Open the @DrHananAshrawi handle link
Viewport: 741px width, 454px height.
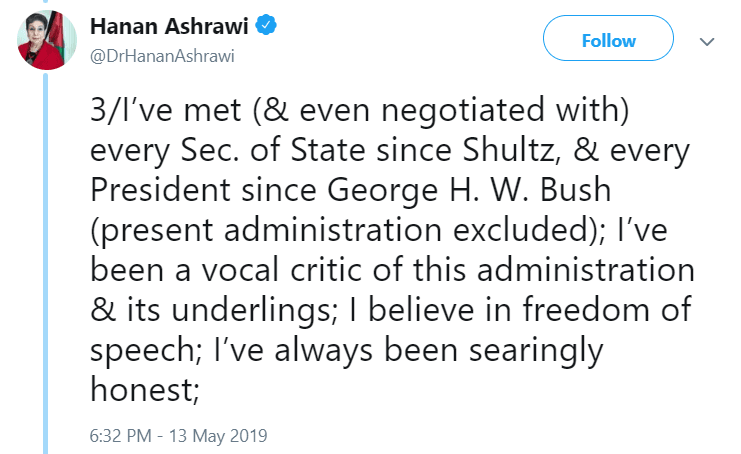point(162,56)
